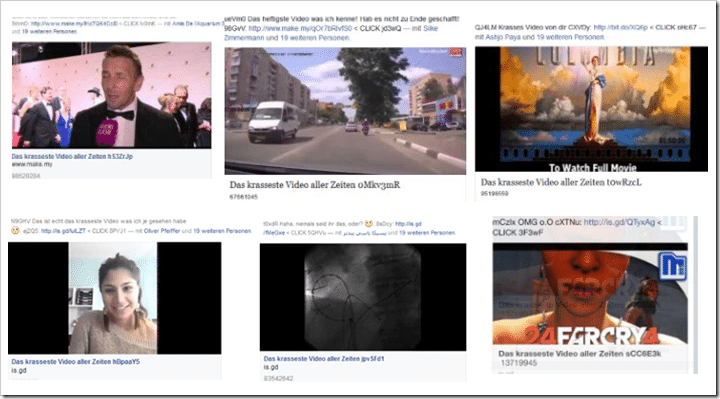Click title 'Das krasseste Video aller Zeiten sCC6E3k'
This screenshot has width=720, height=399.
[x=579, y=354]
